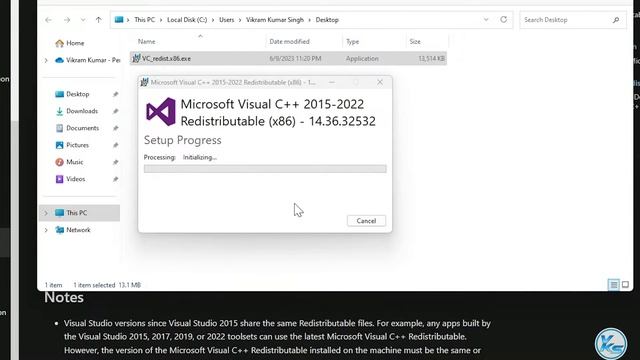
Task: Switch to large thumbnails view icon
Action: point(625,284)
